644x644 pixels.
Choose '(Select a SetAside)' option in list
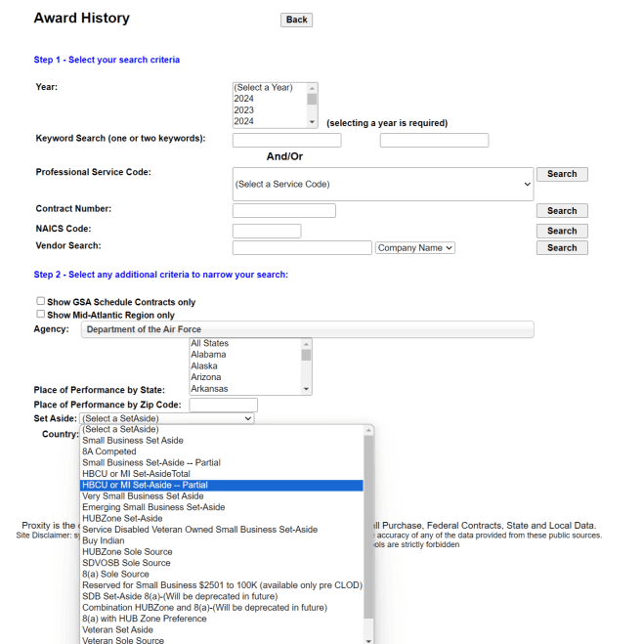pos(222,429)
